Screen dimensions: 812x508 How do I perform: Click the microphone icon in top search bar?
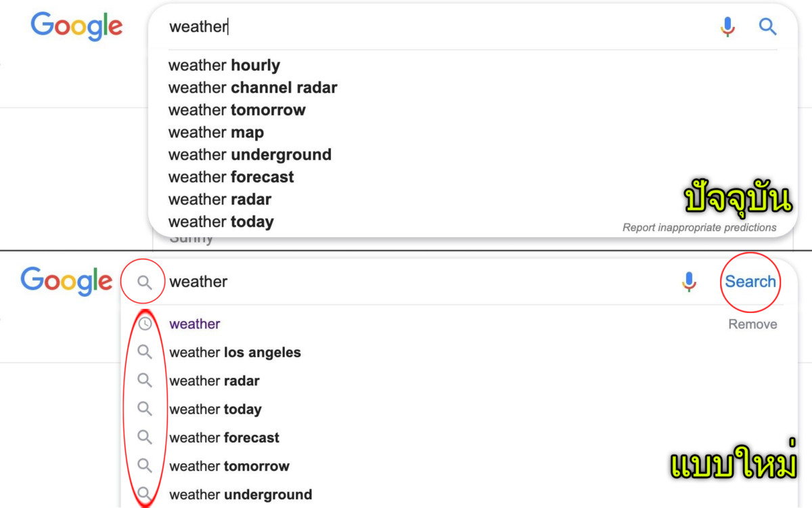click(x=727, y=27)
